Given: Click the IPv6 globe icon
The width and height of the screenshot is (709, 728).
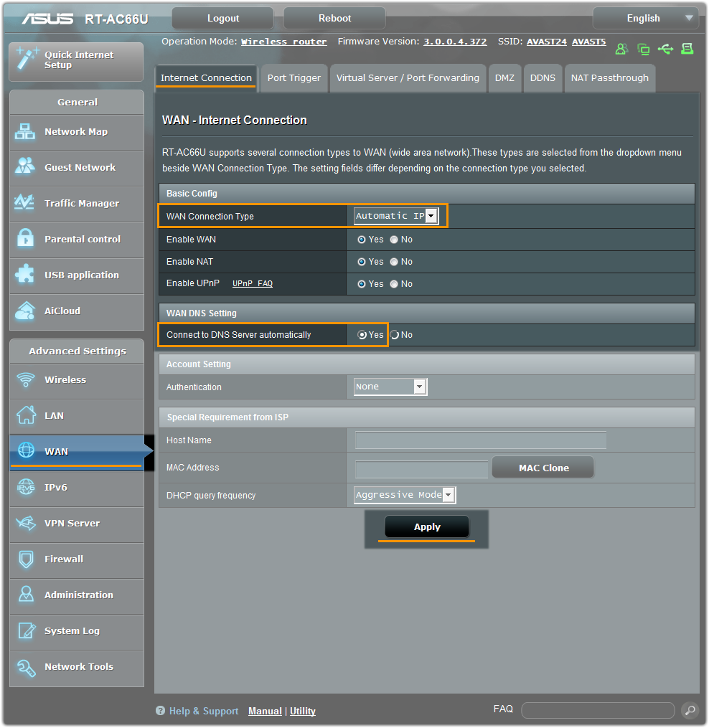Looking at the screenshot, I should pyautogui.click(x=26, y=486).
